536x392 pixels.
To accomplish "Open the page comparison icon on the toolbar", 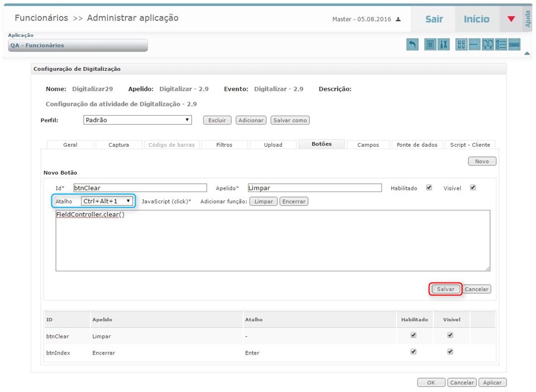I will (487, 44).
